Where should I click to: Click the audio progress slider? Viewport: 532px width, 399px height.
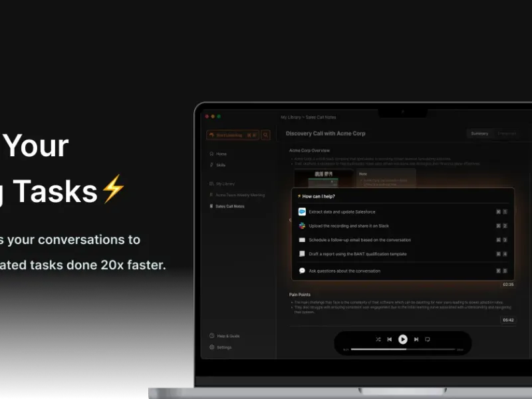tap(402, 348)
